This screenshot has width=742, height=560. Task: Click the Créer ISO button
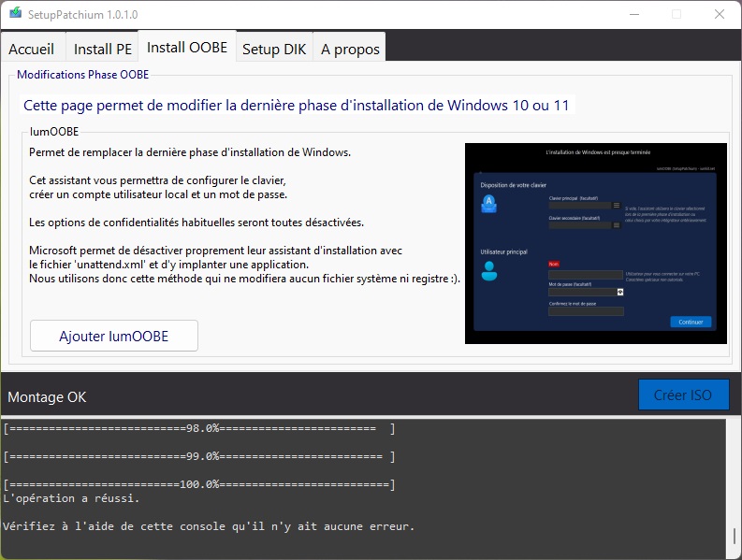click(x=683, y=395)
